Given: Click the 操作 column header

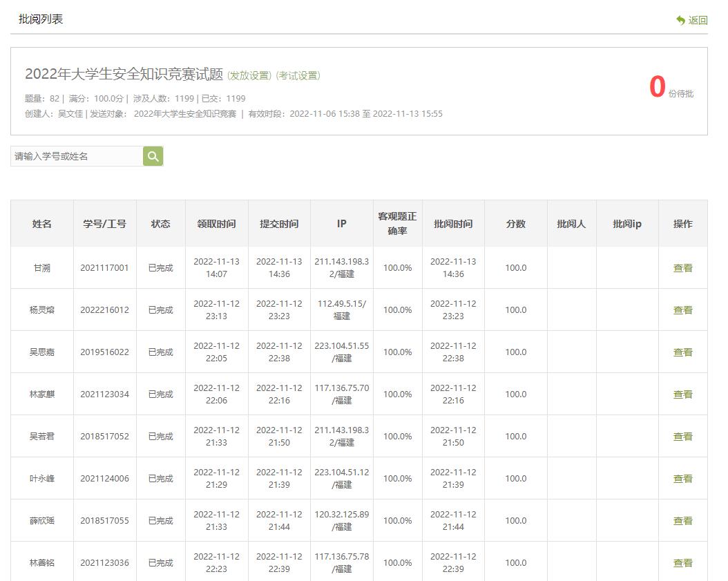Looking at the screenshot, I should (x=683, y=224).
